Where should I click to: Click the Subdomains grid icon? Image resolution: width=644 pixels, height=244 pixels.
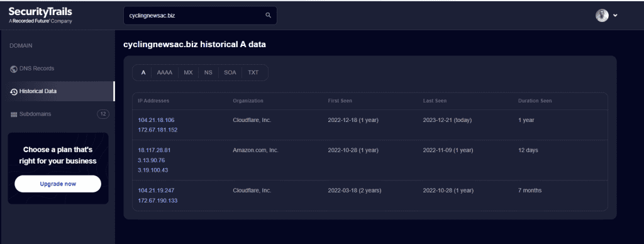14,114
